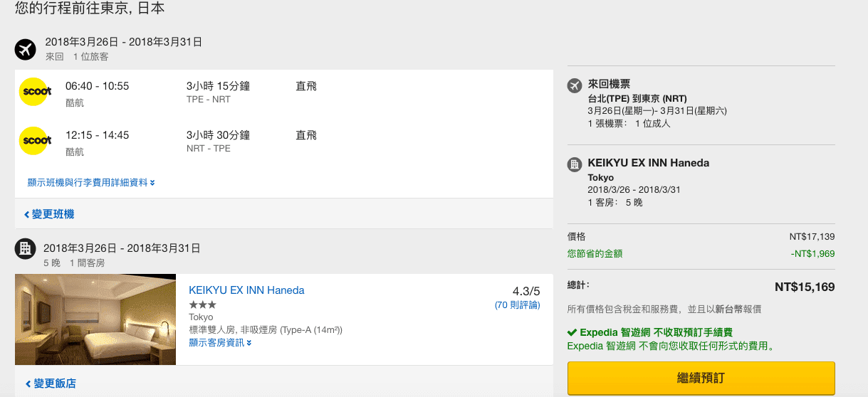Click 變更班機 to change flight
This screenshot has height=397, width=868.
(49, 214)
